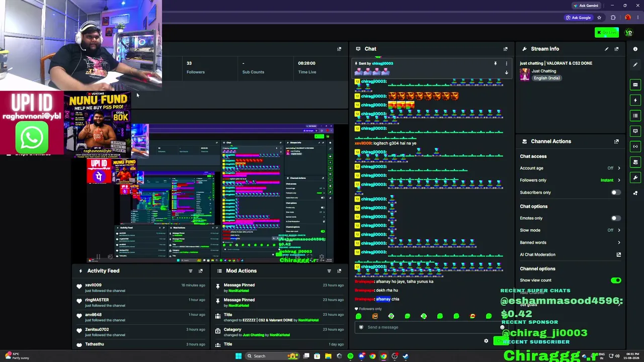644x362 pixels.
Task: Open emoji picker in chat input
Action: coord(502,327)
